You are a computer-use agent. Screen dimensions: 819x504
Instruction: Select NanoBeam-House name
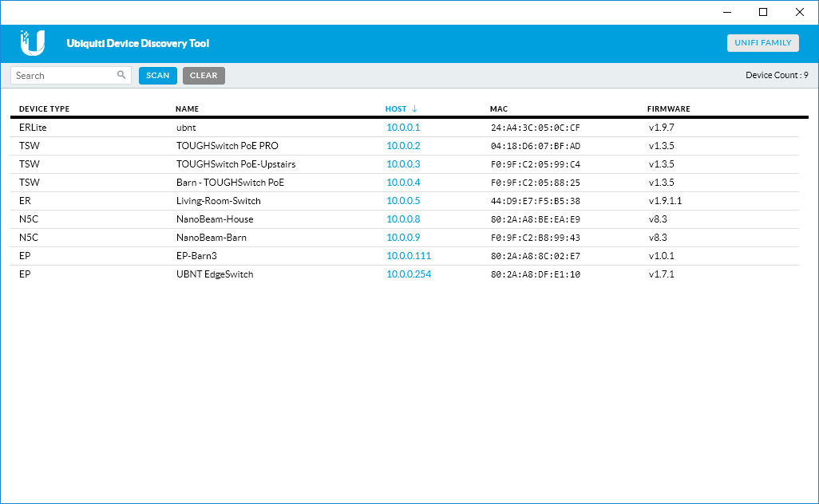click(x=215, y=219)
